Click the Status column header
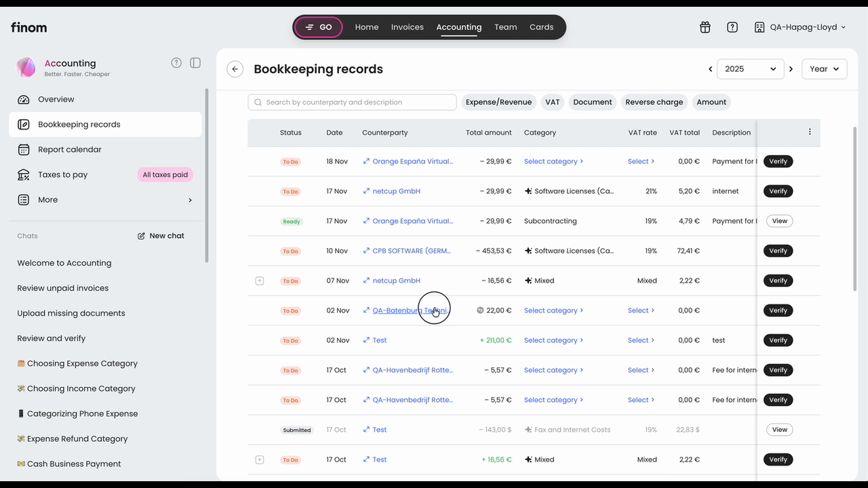The width and height of the screenshot is (868, 488). [291, 133]
